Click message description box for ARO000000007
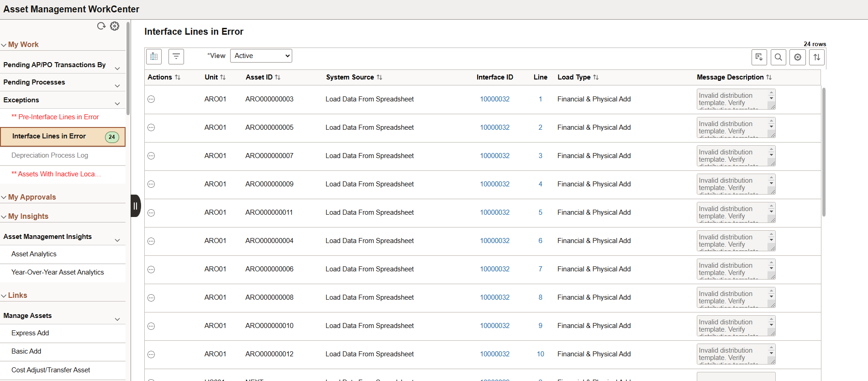 [736, 156]
